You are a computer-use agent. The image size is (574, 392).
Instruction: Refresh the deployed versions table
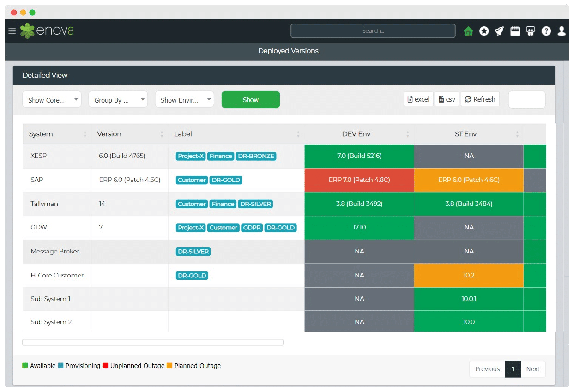(480, 99)
